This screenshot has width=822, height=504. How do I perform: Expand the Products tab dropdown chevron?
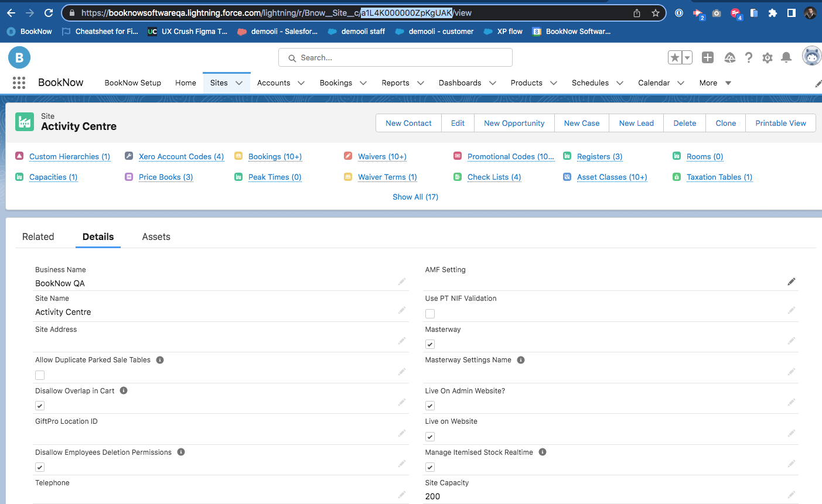pos(554,83)
